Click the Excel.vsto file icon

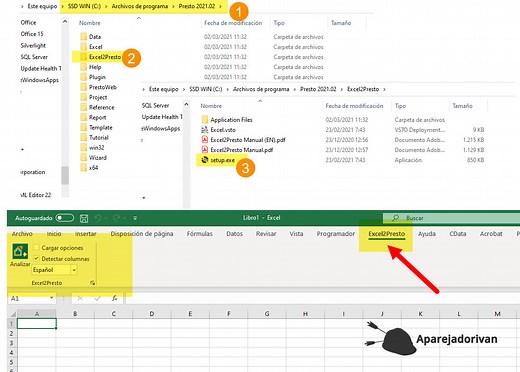coord(205,130)
